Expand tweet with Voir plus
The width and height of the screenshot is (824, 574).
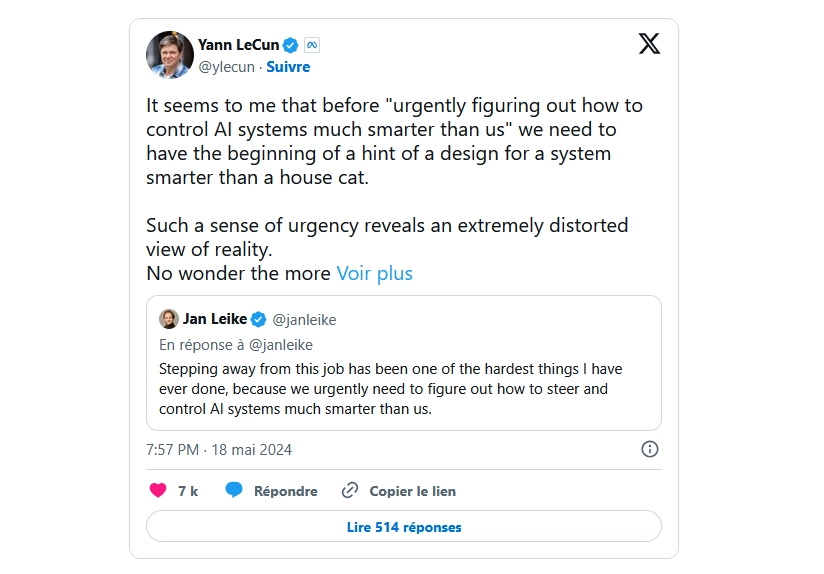(x=374, y=273)
